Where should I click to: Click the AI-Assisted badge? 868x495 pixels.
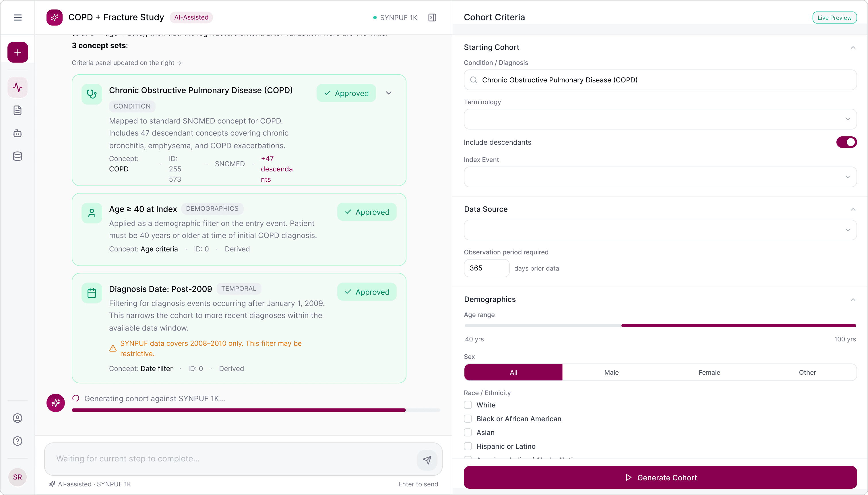click(191, 17)
